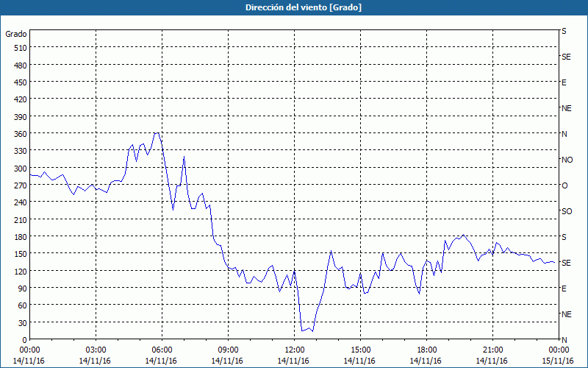Click the 270 degree axis label

click(20, 185)
